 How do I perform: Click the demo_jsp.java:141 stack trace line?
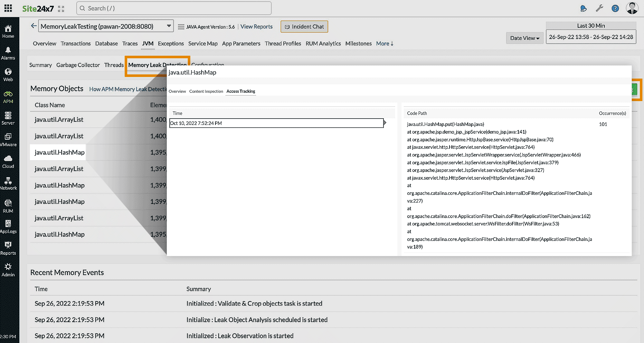click(467, 132)
